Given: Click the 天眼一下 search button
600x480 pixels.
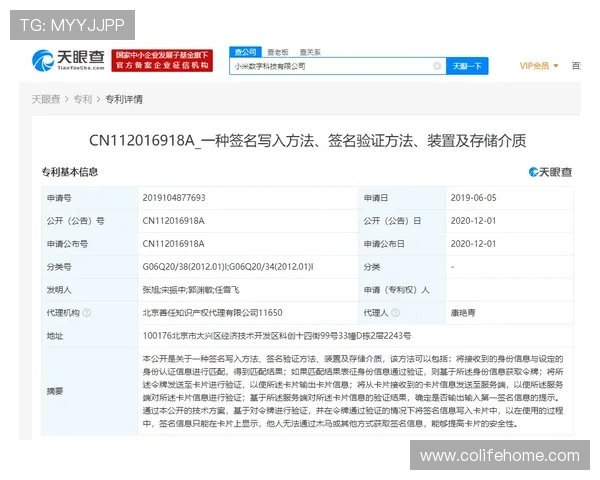Looking at the screenshot, I should (x=467, y=66).
